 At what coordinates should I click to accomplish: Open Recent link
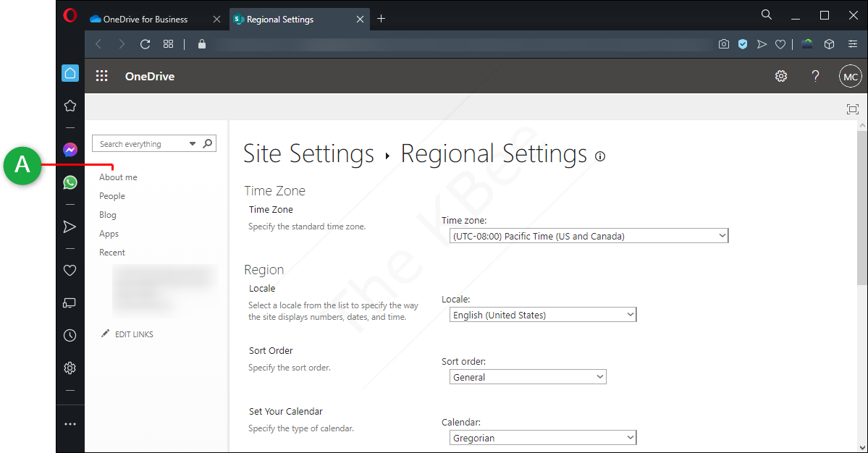tap(111, 253)
